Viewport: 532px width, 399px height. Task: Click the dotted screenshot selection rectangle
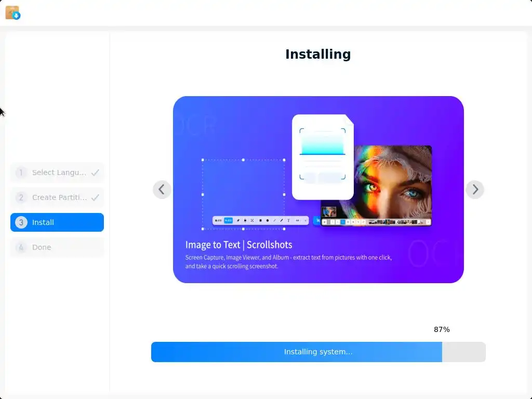243,194
